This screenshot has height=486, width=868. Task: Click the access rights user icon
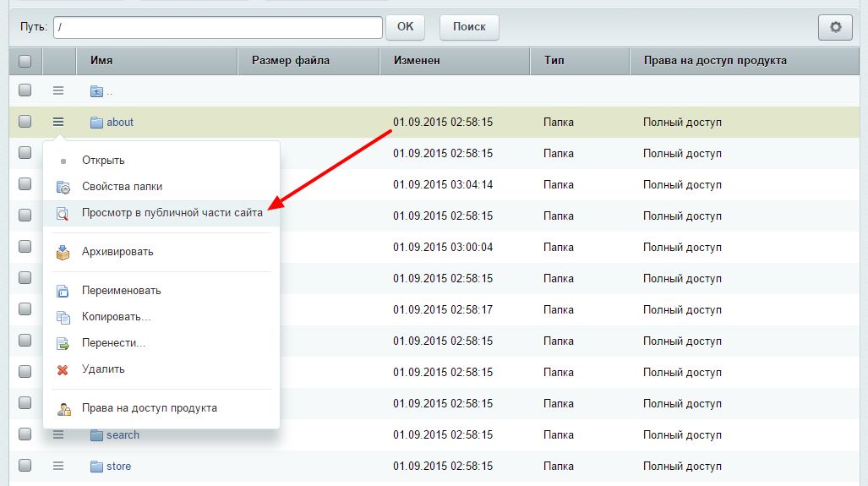point(63,408)
